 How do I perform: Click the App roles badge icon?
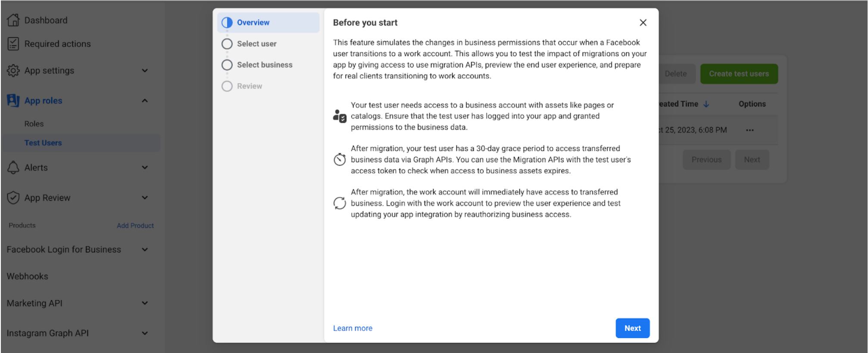click(x=13, y=100)
